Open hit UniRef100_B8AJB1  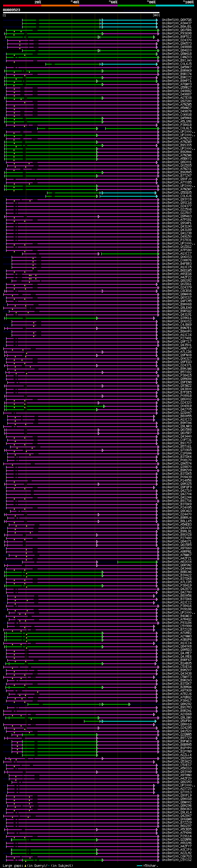(177, 26)
